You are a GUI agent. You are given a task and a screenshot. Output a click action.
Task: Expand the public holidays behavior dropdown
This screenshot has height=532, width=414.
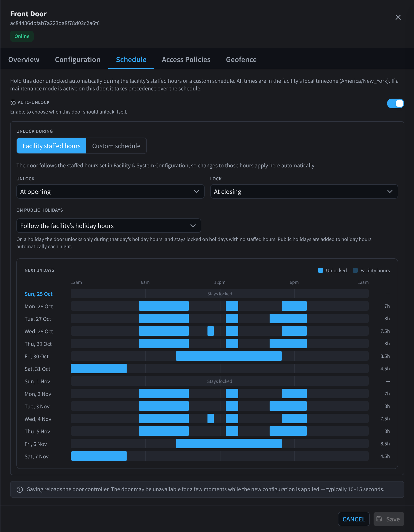[x=109, y=226]
